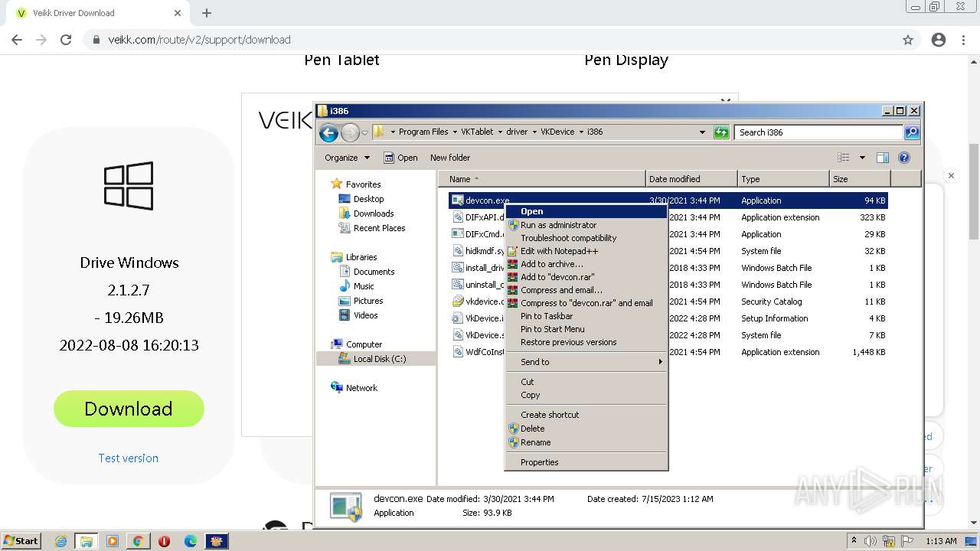
Task: Select Local Disk (C:) in sidebar
Action: click(x=379, y=359)
